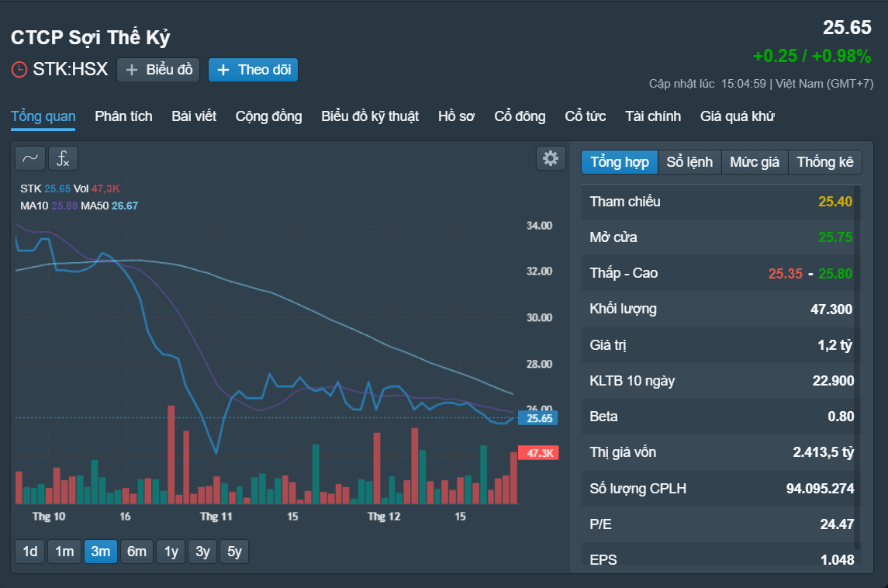Click the Thị giá vốn value 2.413,5 tỷ

tap(823, 452)
